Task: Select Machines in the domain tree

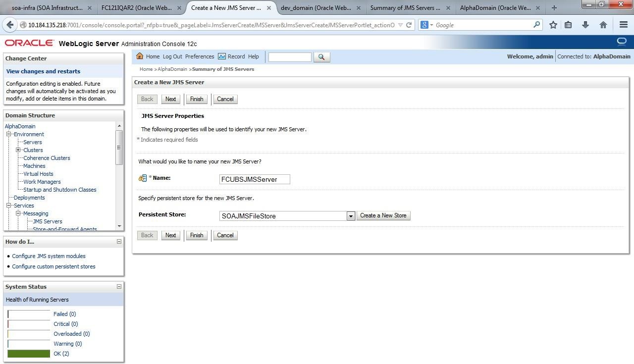Action: [x=34, y=166]
